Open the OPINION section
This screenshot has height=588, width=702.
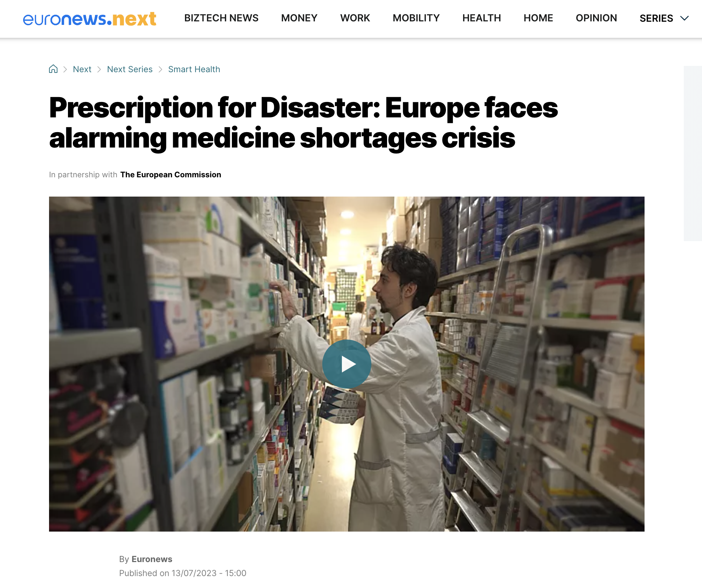[x=597, y=18]
